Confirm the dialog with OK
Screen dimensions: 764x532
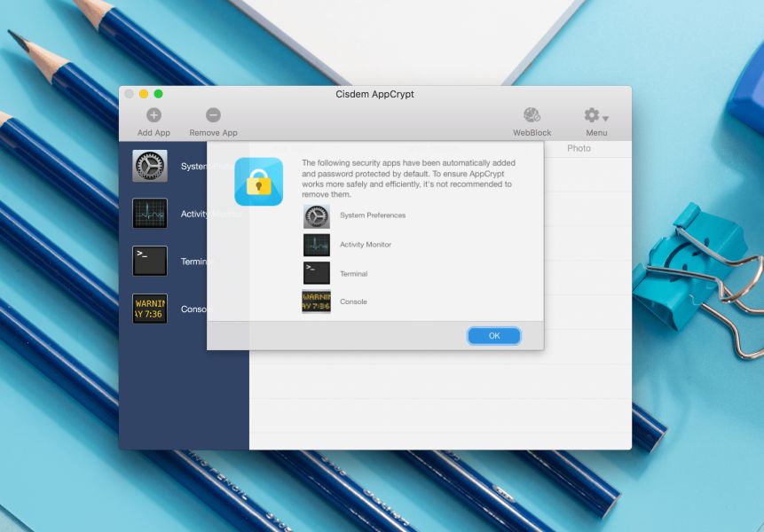[494, 336]
